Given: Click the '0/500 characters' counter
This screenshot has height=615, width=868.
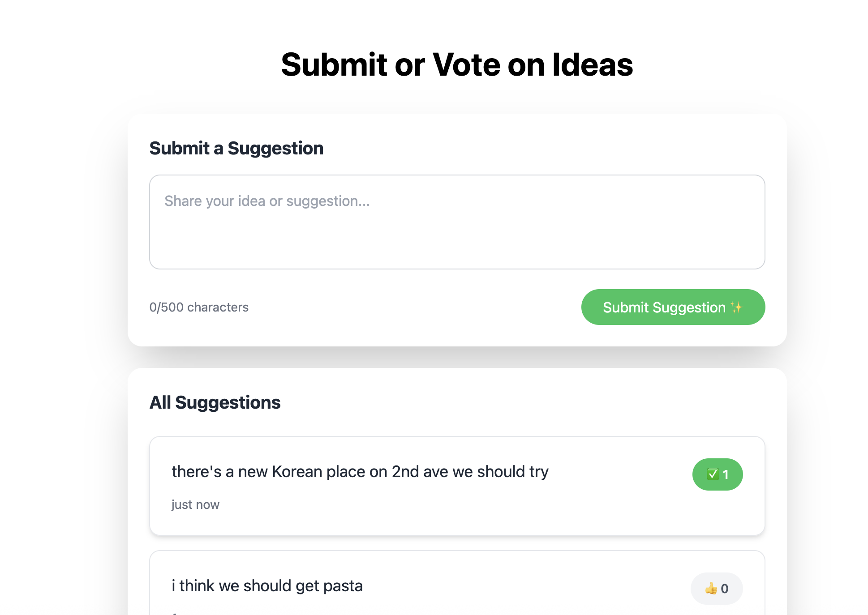Looking at the screenshot, I should (199, 307).
